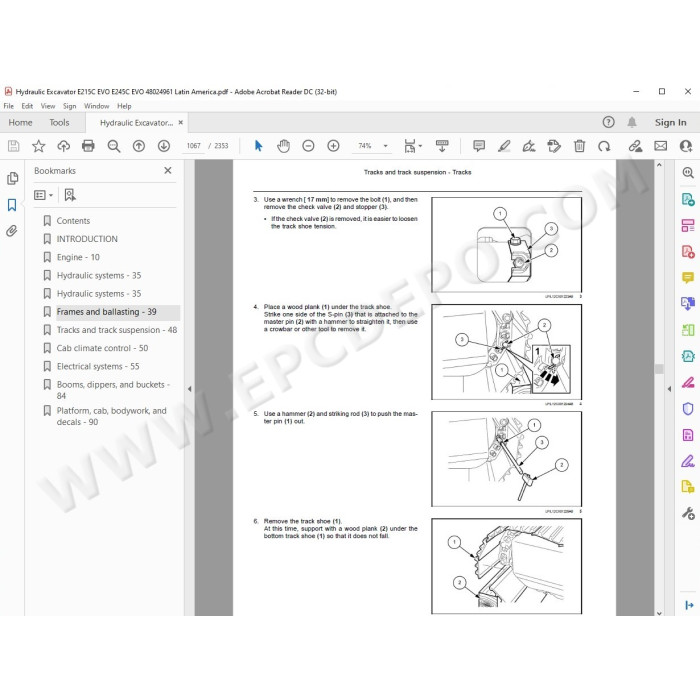Toggle the Bookmarks panel button in sidebar
700x700 pixels.
[12, 205]
